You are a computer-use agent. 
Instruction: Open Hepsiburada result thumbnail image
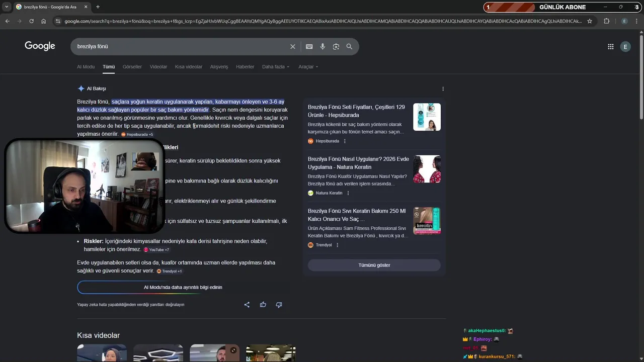coord(427,117)
